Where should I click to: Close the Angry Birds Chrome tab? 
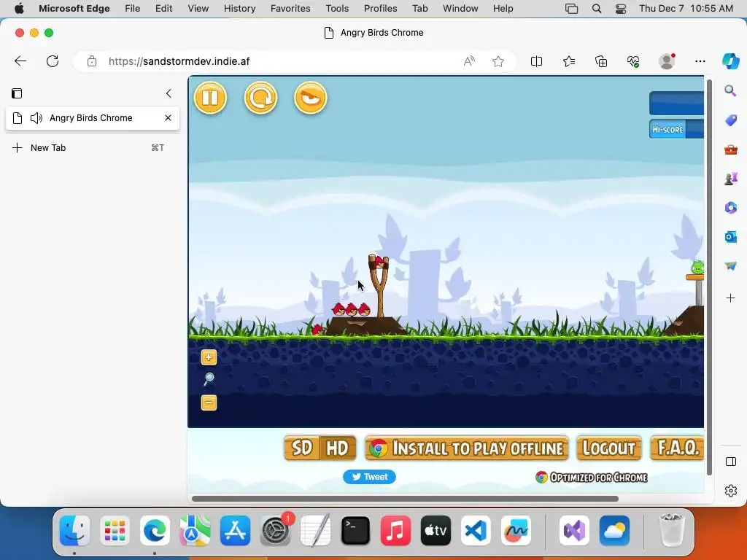coord(169,118)
